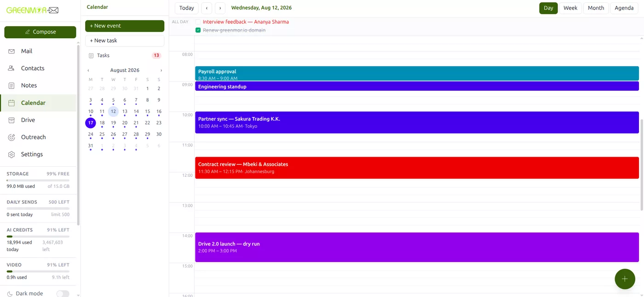
Task: Click the Compose button
Action: click(x=40, y=32)
